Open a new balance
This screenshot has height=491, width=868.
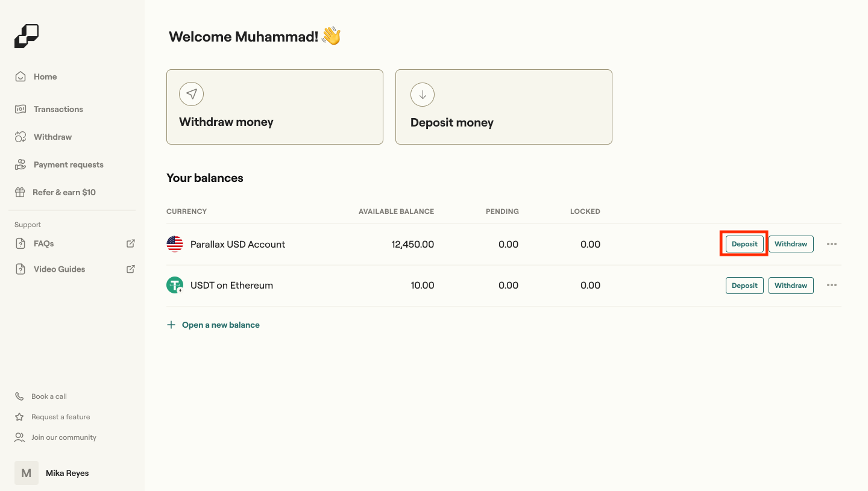tap(213, 325)
